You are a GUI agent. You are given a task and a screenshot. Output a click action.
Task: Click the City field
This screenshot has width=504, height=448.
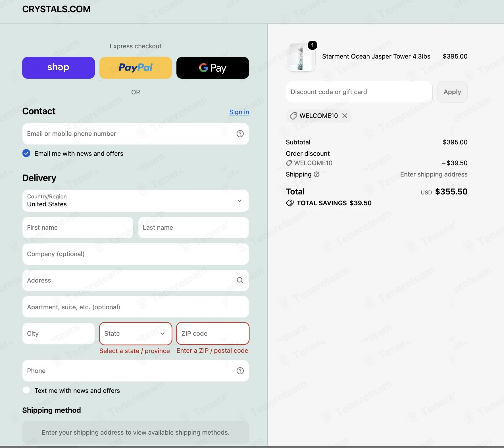[59, 333]
